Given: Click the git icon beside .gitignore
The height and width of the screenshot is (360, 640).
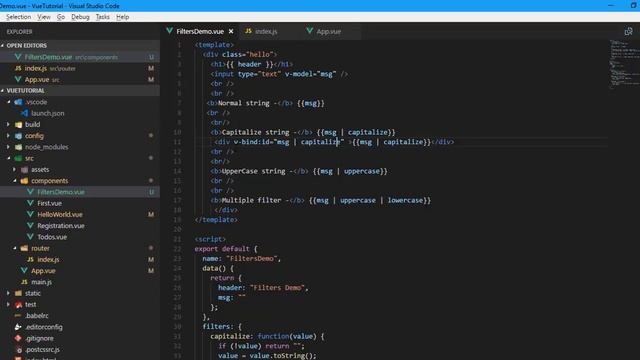Looking at the screenshot, I should (x=18, y=338).
